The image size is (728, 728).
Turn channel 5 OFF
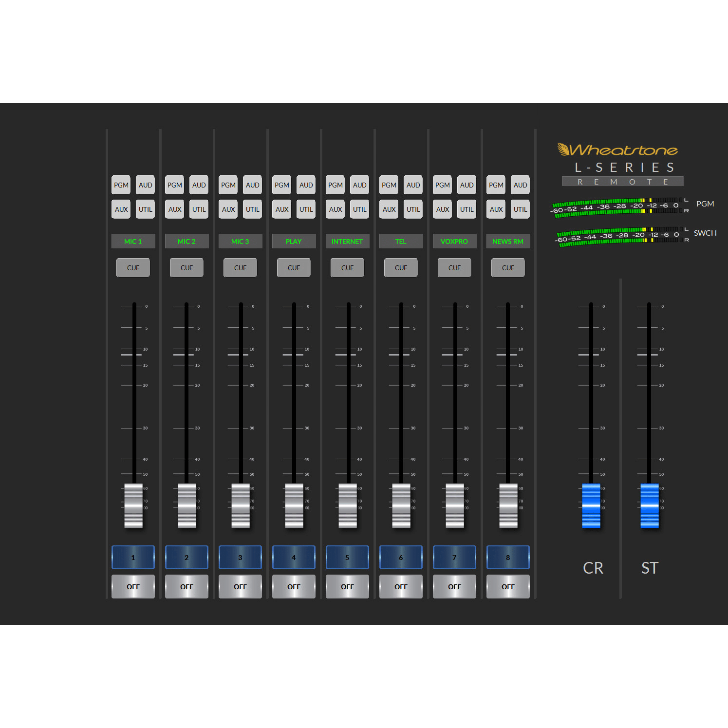[x=347, y=587]
